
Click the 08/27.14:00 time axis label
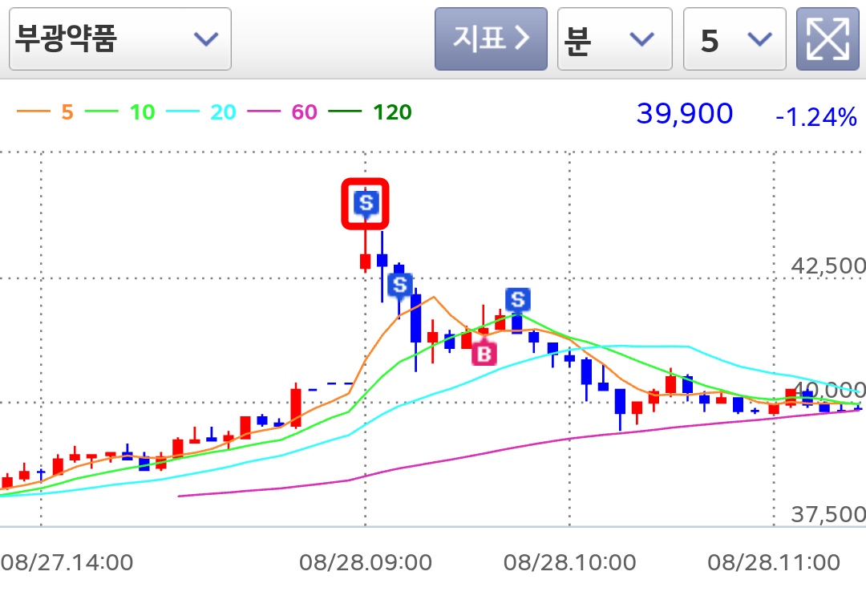coord(67,562)
